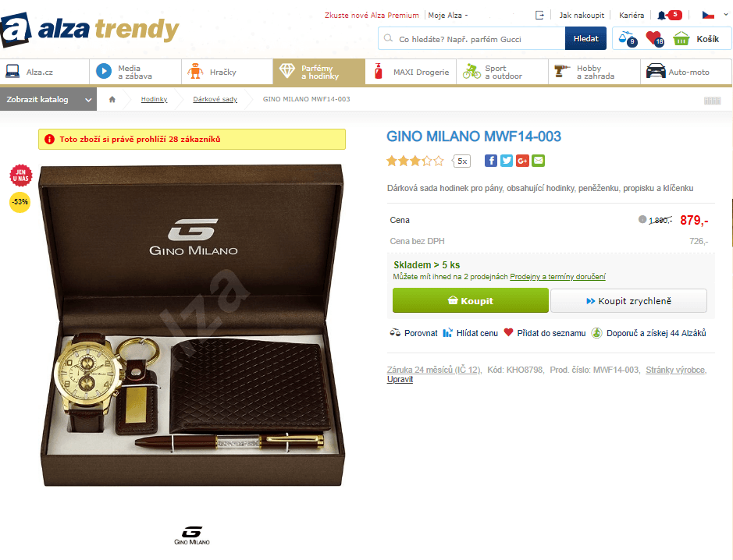Click the logout icon near Moje Alza
Image resolution: width=733 pixels, height=560 pixels.
click(539, 15)
